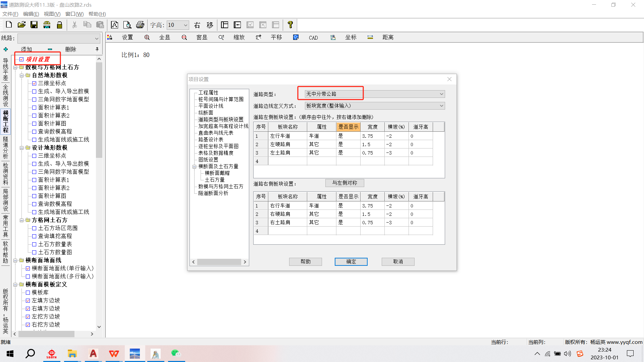Click the zoom-in 全显 magnifier icon
Screen dimensions: 644x362
147,38
